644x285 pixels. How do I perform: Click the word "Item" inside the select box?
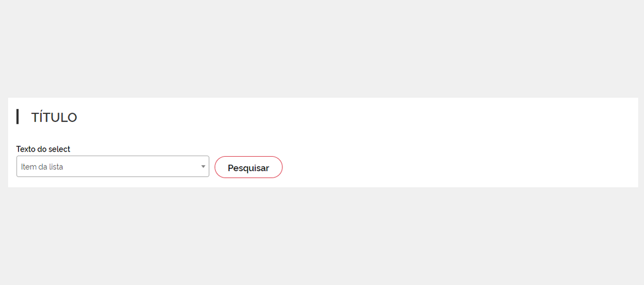28,167
